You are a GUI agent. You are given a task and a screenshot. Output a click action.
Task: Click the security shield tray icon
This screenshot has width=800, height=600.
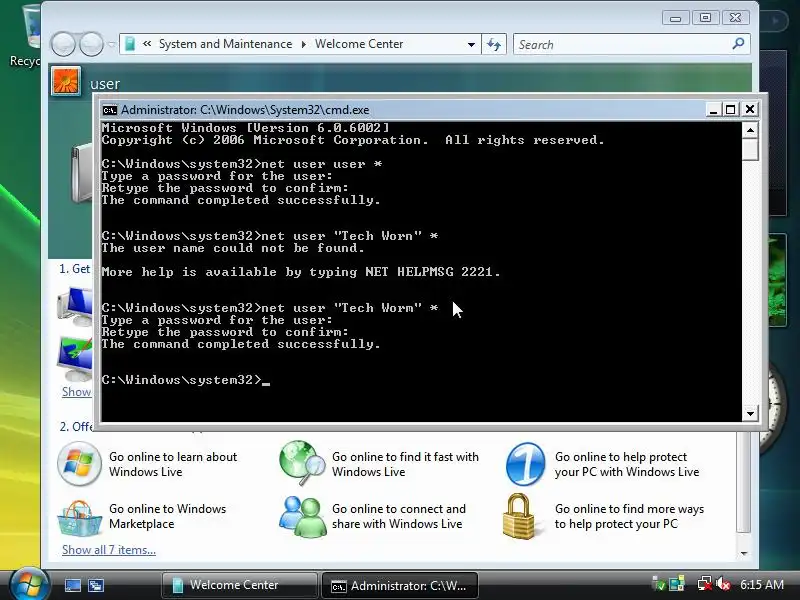point(659,585)
